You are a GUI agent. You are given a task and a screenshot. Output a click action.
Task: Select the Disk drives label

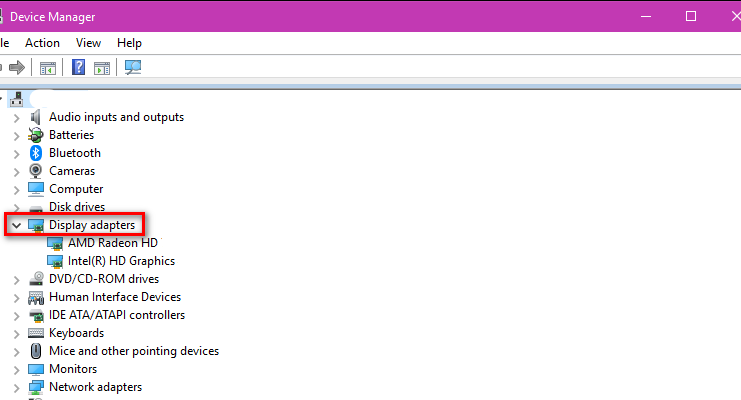pos(77,207)
